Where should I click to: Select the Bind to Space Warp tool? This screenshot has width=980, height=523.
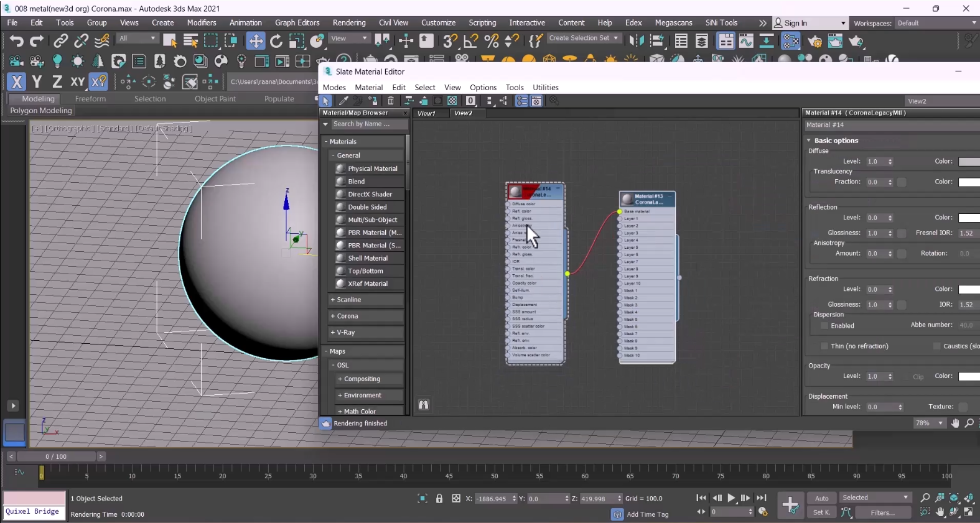coord(102,41)
